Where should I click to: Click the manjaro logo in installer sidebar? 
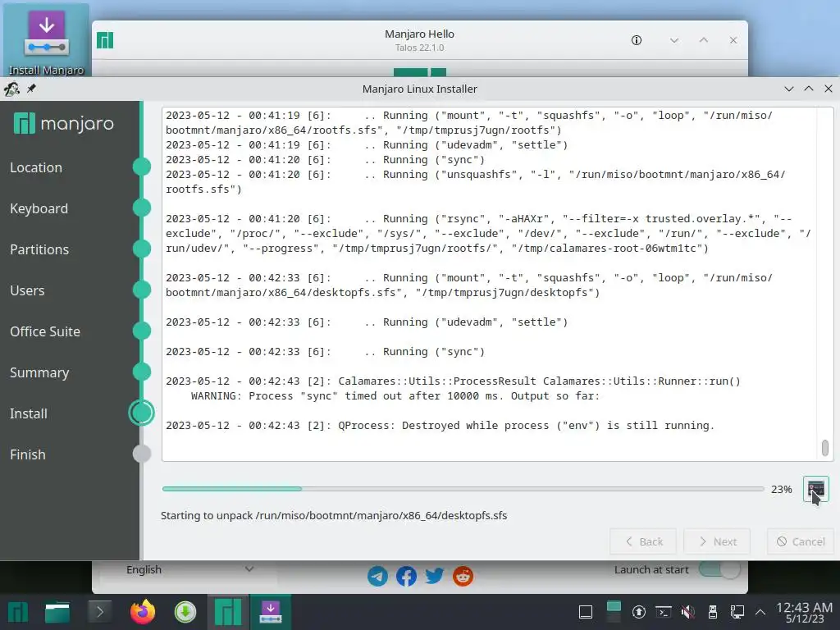pos(64,124)
